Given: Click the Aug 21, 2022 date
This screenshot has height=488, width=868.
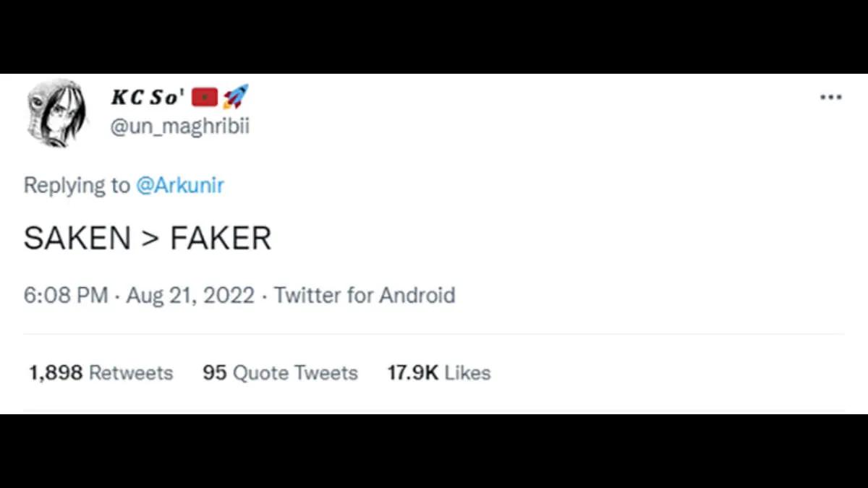Looking at the screenshot, I should click(x=190, y=296).
